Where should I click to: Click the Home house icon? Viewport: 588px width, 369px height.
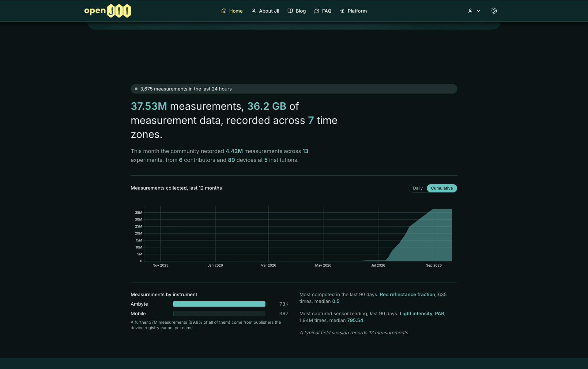(224, 11)
